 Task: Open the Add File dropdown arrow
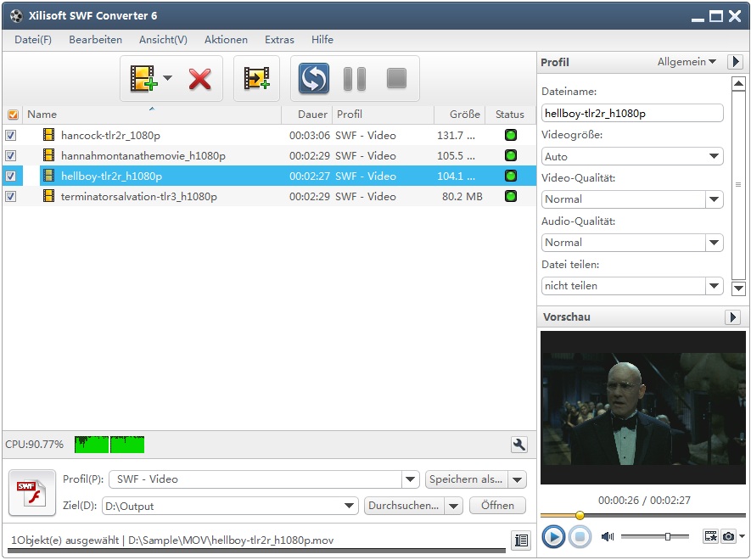pyautogui.click(x=168, y=77)
